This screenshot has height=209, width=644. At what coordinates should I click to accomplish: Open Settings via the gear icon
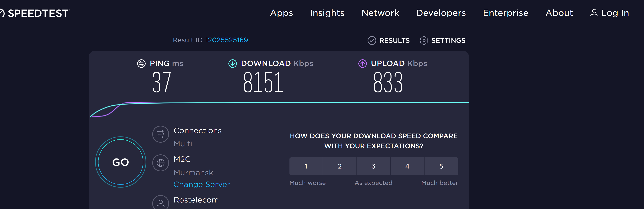pos(424,40)
